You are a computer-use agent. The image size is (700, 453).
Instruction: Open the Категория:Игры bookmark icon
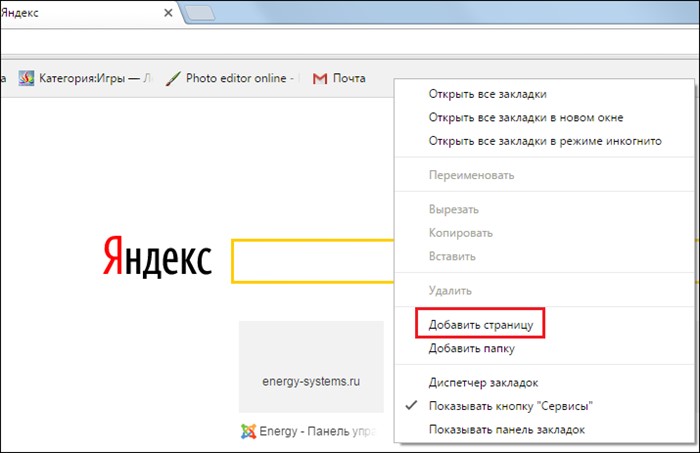click(x=27, y=78)
